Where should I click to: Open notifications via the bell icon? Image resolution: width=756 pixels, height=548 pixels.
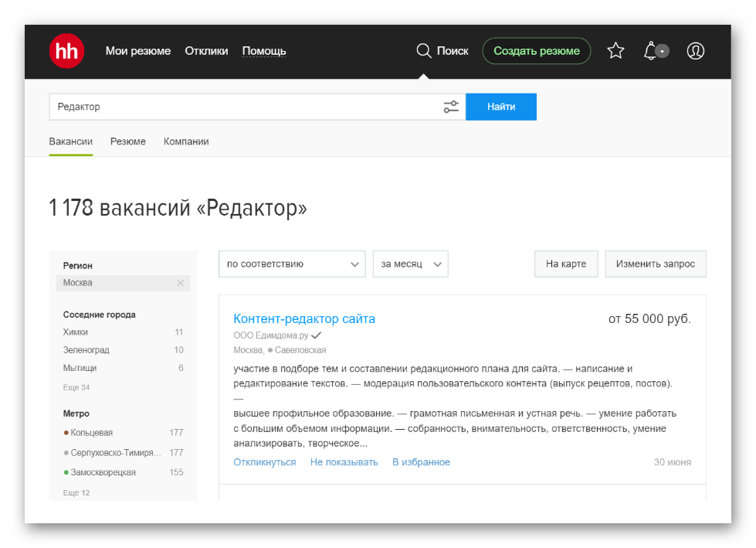[651, 51]
